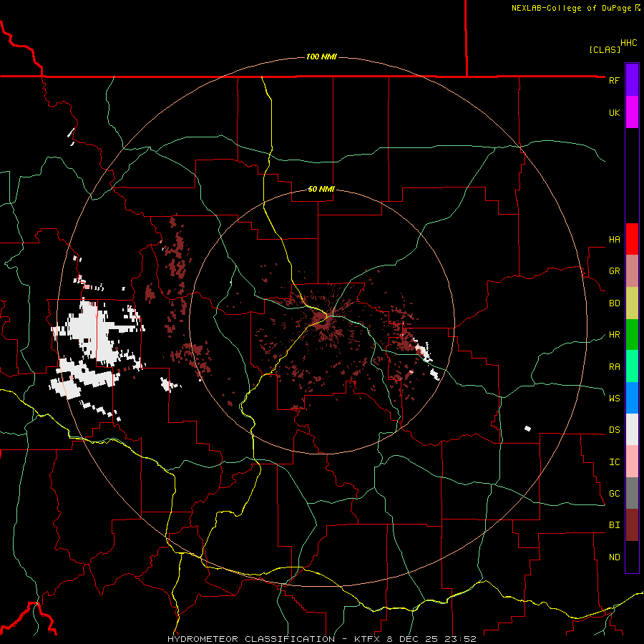Screen dimensions: 644x644
Task: Click the 'GR' legend label
Action: (614, 271)
